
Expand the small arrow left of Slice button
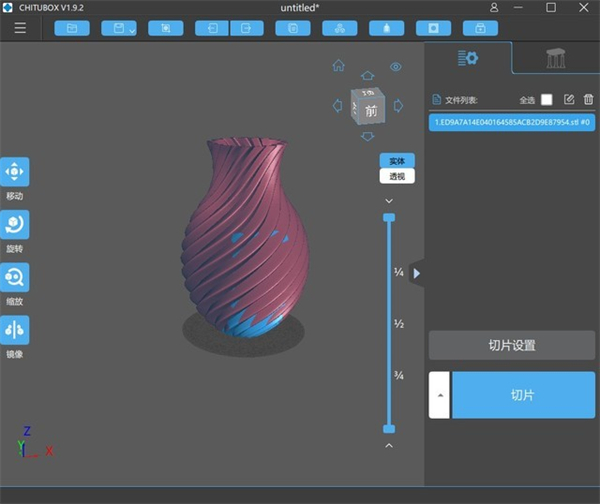click(x=439, y=395)
